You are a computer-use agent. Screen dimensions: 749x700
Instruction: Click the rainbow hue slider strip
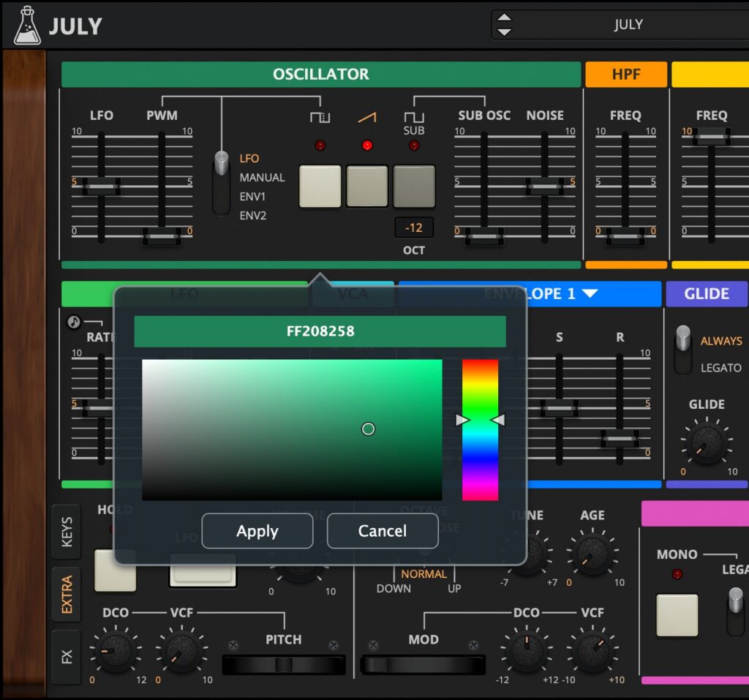pyautogui.click(x=480, y=429)
